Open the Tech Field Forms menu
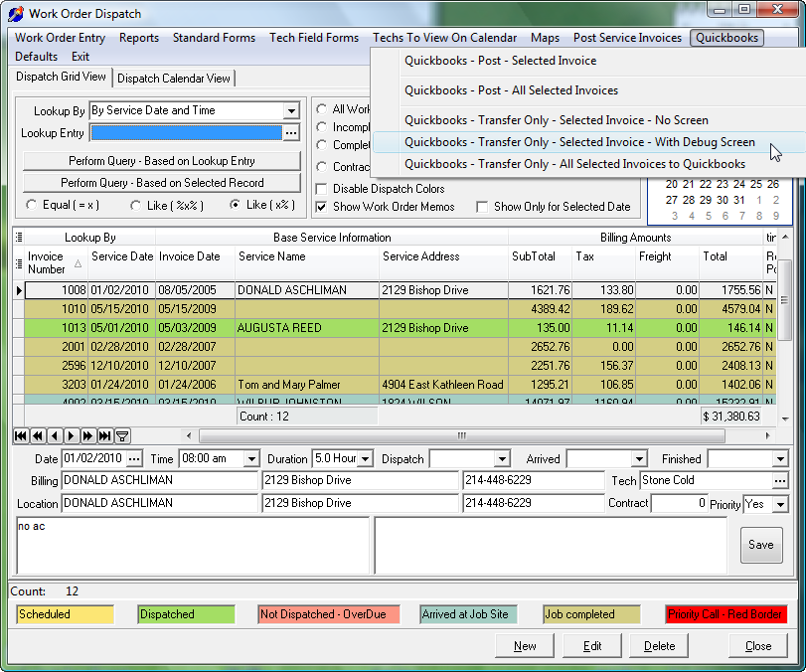The image size is (806, 672). coord(314,38)
